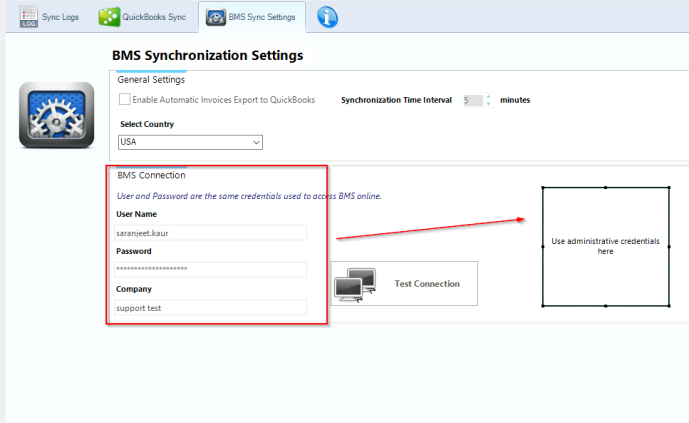Image resolution: width=689 pixels, height=423 pixels.
Task: Select the Sync Logs tab label
Action: [60, 17]
